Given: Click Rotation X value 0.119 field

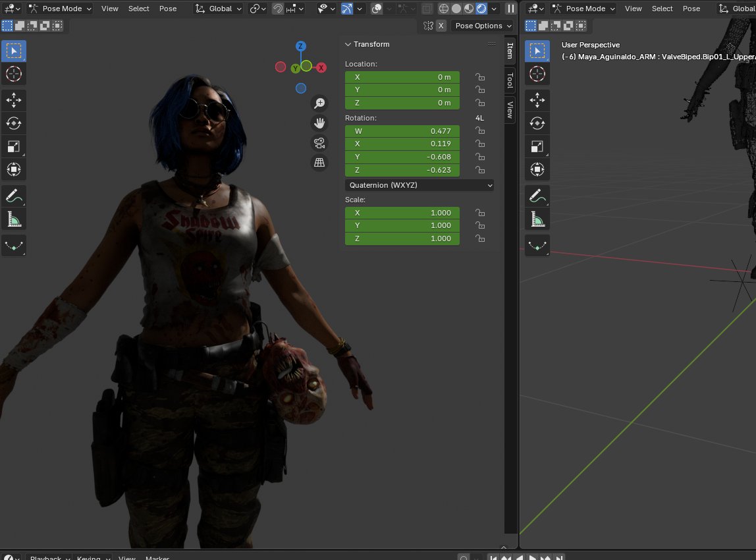Looking at the screenshot, I should (402, 144).
